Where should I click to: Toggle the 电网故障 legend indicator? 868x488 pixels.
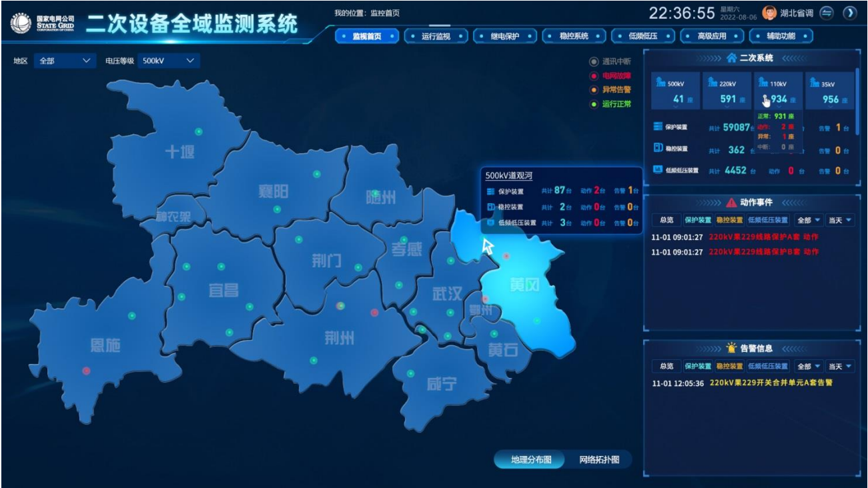tap(594, 76)
